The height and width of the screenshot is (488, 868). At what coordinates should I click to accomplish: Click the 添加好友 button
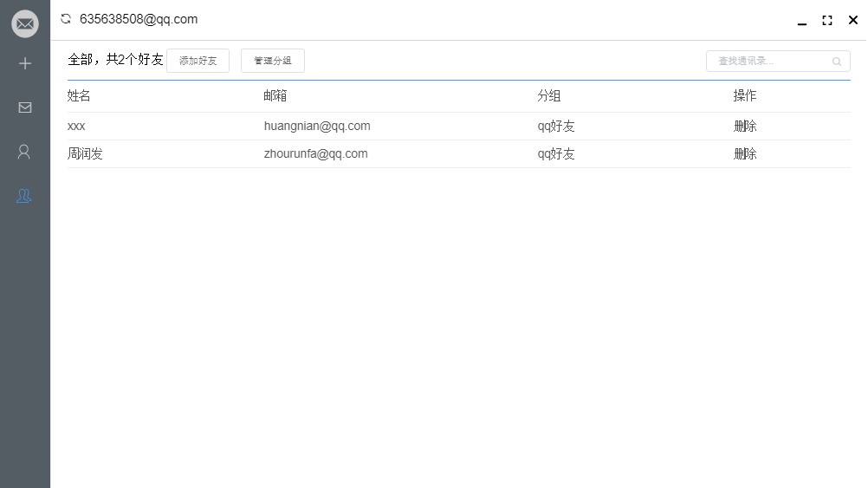tap(198, 61)
